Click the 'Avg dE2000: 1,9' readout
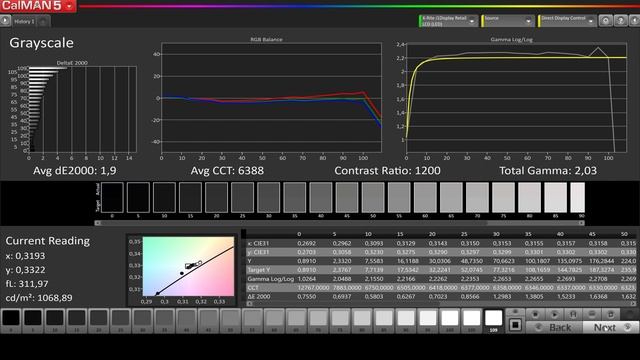The height and width of the screenshot is (360, 640). [75, 171]
